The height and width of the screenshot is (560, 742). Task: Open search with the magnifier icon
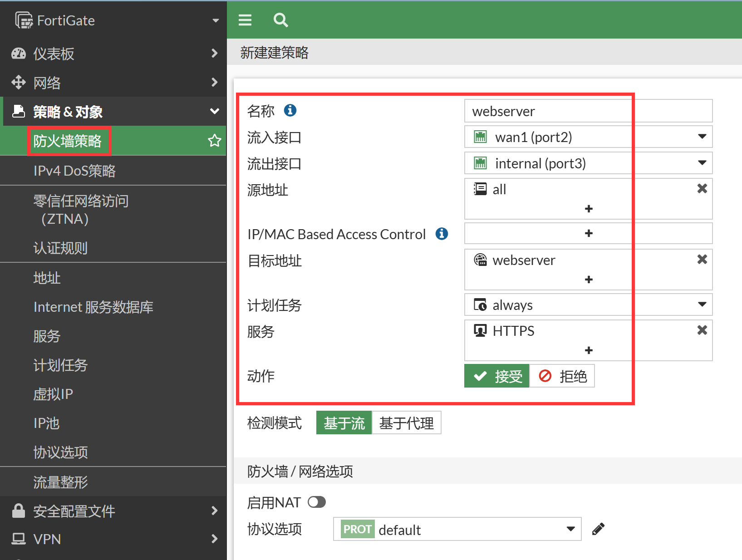tap(280, 20)
